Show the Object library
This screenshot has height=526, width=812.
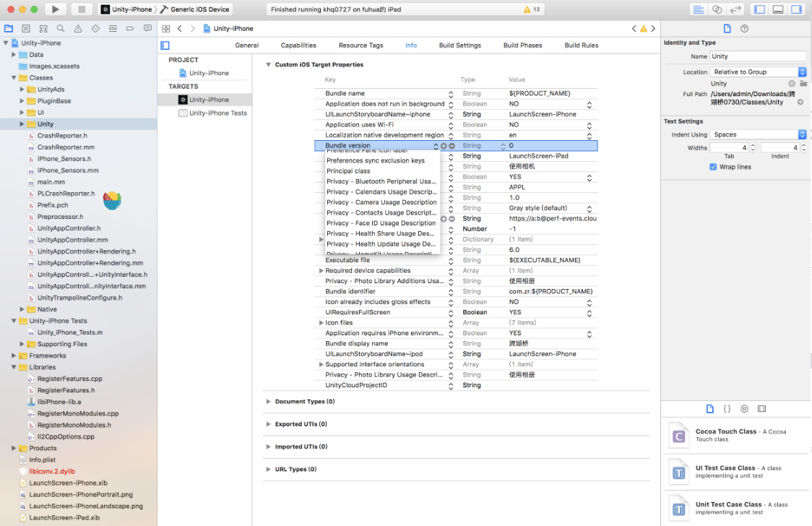[744, 408]
